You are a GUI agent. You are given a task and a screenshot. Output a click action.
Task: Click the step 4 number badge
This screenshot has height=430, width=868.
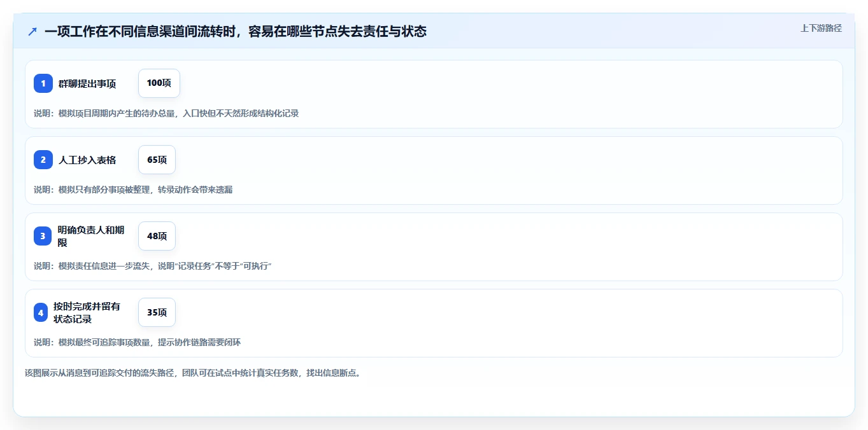(x=41, y=312)
